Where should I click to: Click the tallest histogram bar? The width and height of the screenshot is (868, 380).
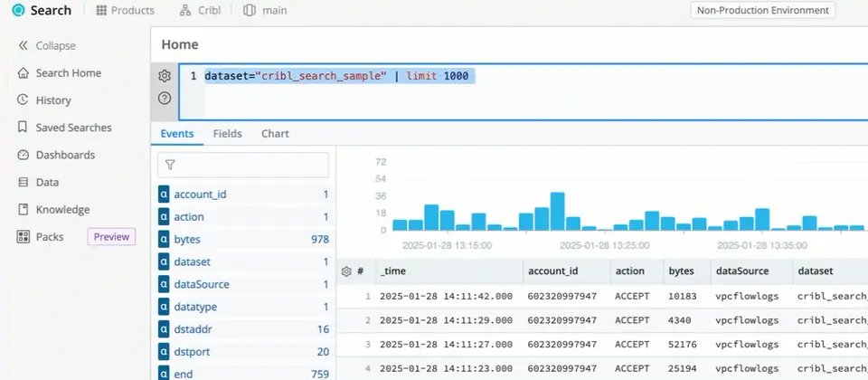(558, 211)
